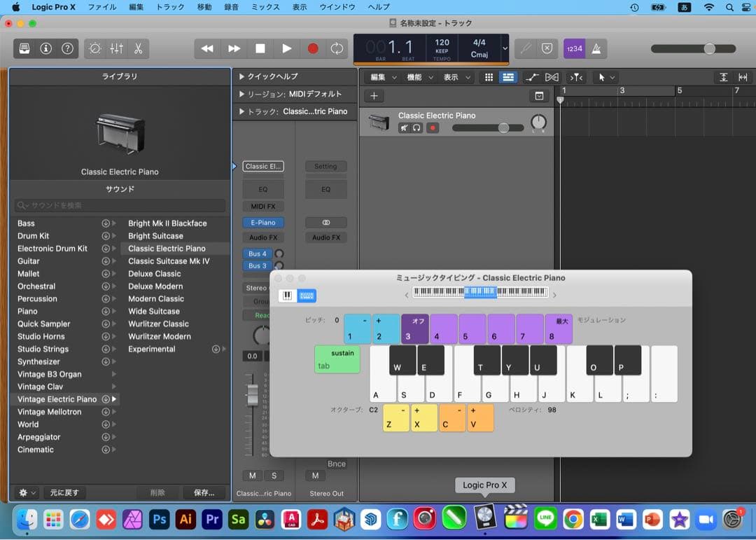
Task: Switch to piano keyboard view in Musical Typing
Action: tap(287, 296)
